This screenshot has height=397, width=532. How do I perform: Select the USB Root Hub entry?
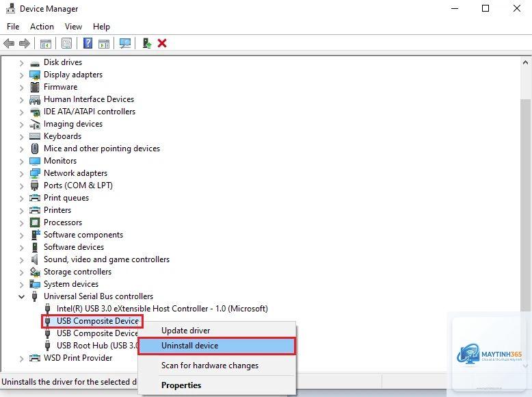click(97, 346)
